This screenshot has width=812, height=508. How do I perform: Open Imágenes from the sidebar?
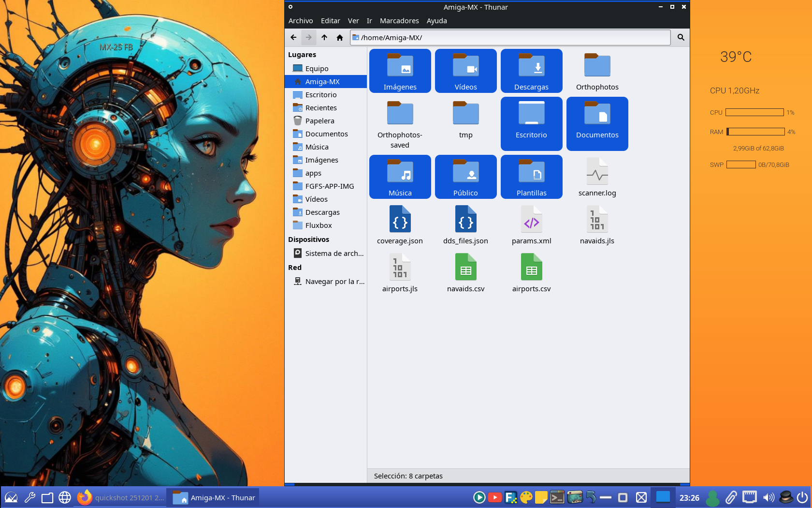(x=326, y=160)
